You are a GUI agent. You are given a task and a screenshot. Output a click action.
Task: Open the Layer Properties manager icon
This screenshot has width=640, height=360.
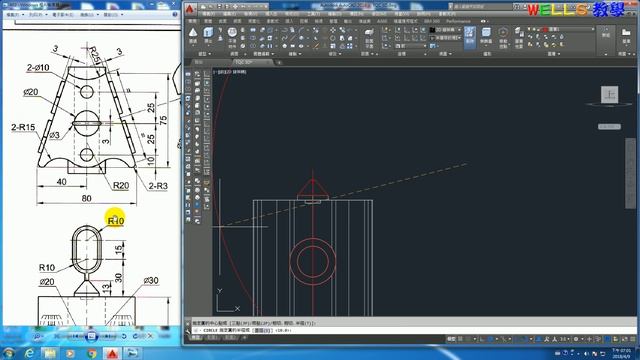coord(519,37)
